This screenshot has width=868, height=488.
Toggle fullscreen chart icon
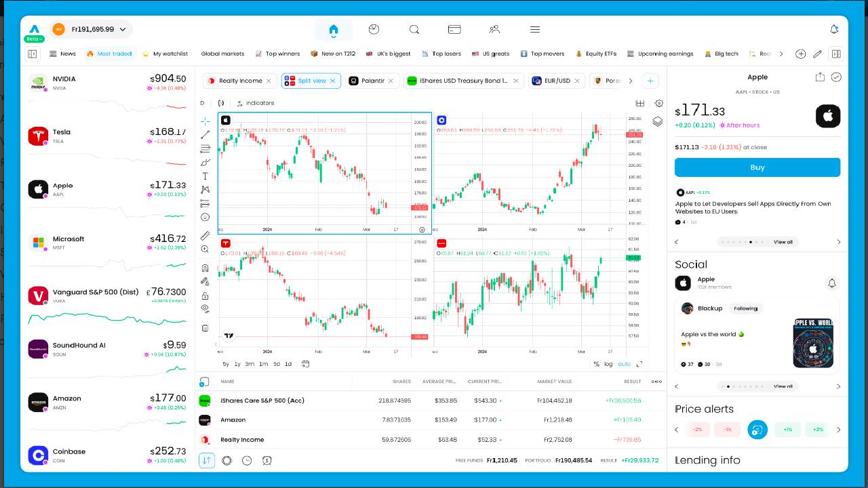tap(639, 364)
